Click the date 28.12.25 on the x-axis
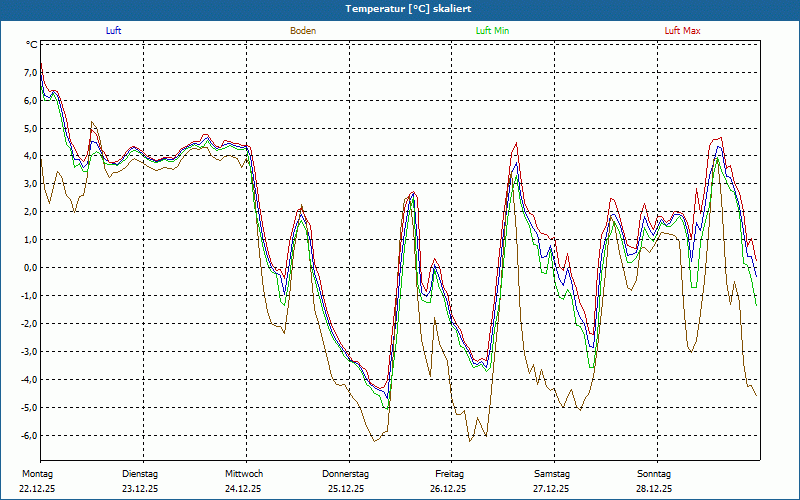The height and width of the screenshot is (500, 800). click(654, 489)
